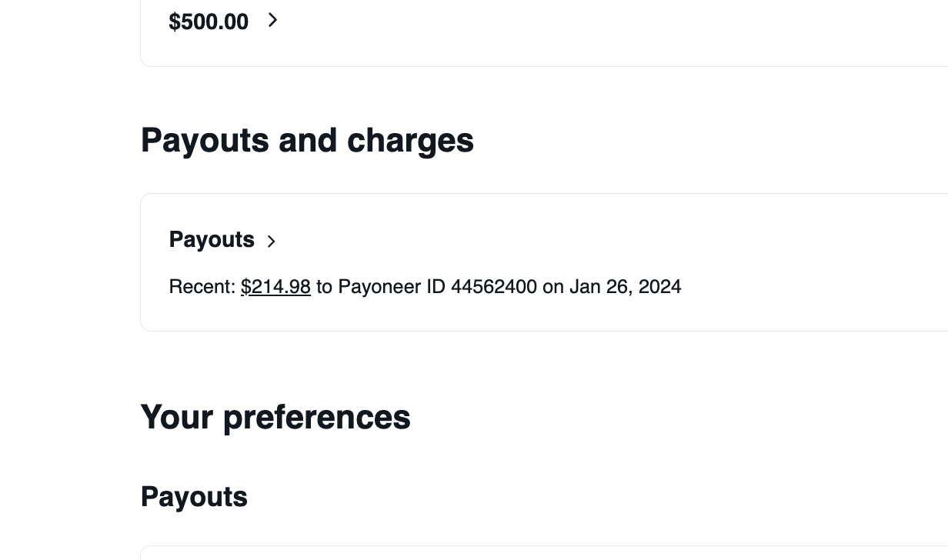
Task: Click the Your preferences heading
Action: click(x=275, y=418)
